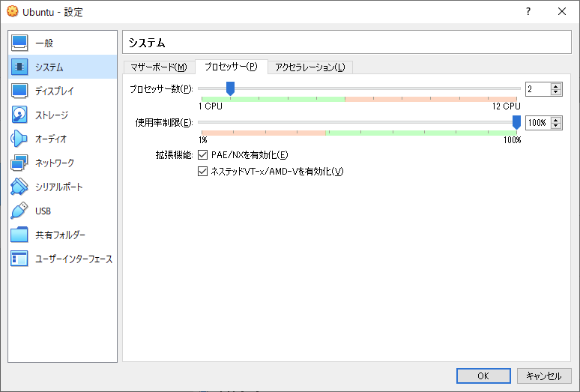
Task: Select ストレージ label in the sidebar
Action: click(x=52, y=115)
